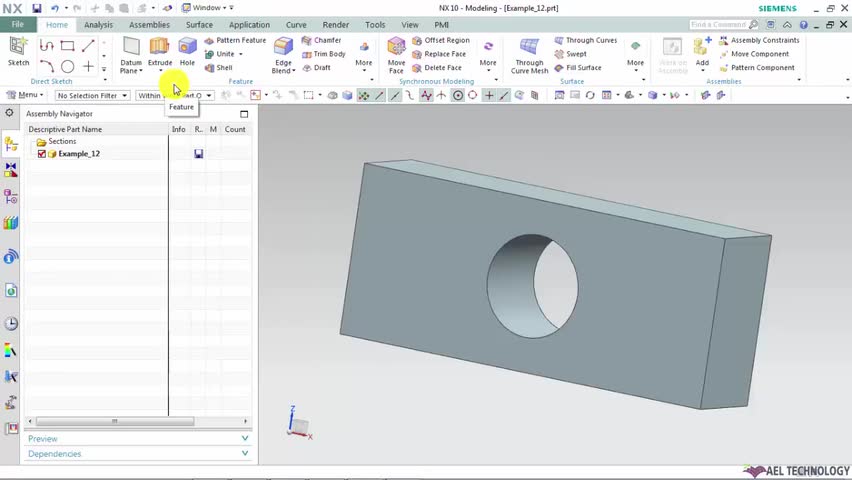Open the No Selection Filter dropdown
The height and width of the screenshot is (480, 852).
pyautogui.click(x=93, y=96)
